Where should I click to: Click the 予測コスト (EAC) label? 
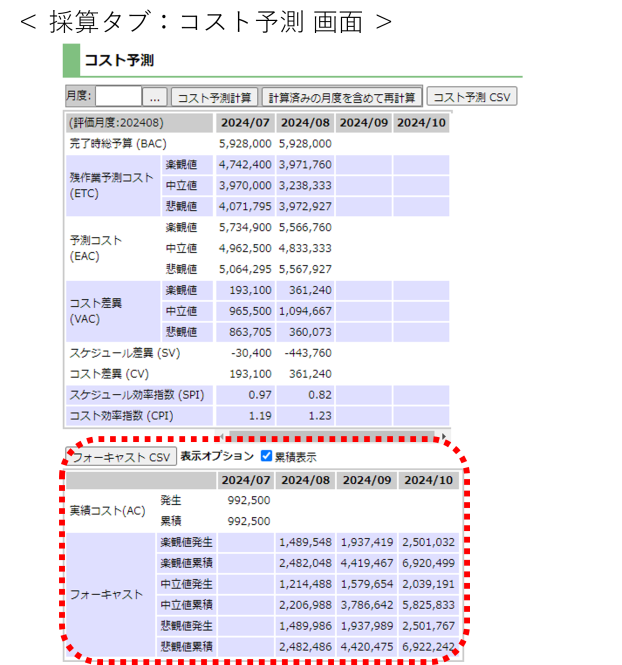point(96,248)
